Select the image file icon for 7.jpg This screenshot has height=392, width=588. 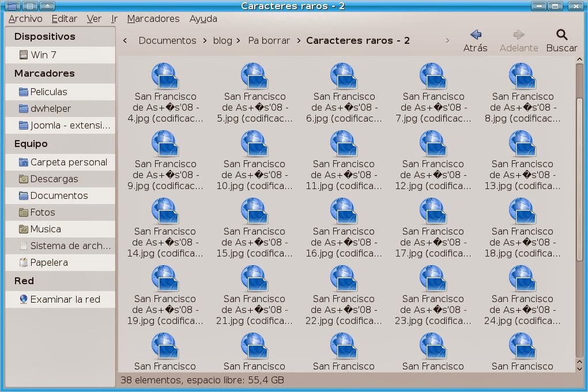(x=433, y=76)
